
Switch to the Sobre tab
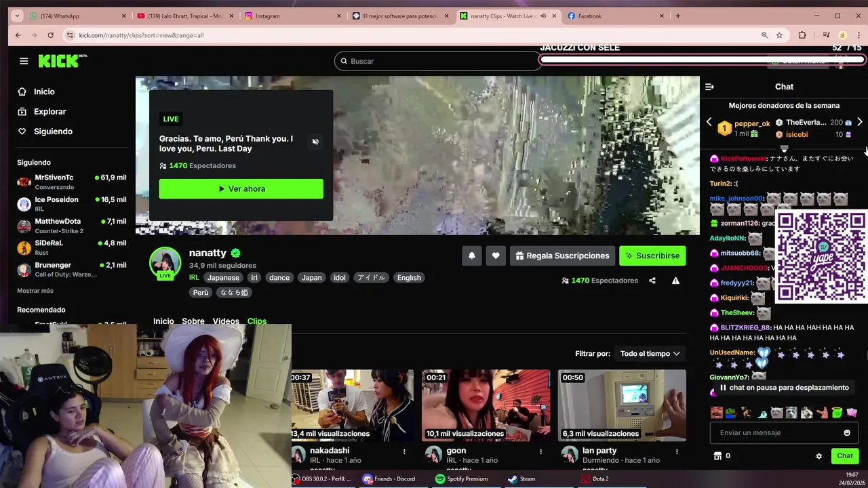193,321
